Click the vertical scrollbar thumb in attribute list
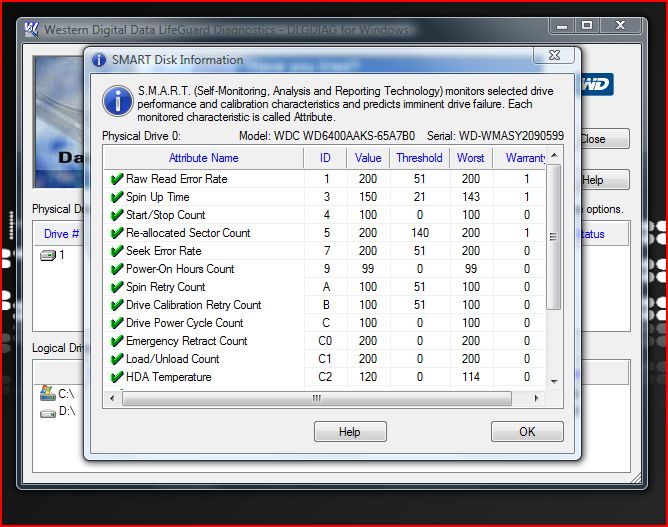 click(x=553, y=237)
